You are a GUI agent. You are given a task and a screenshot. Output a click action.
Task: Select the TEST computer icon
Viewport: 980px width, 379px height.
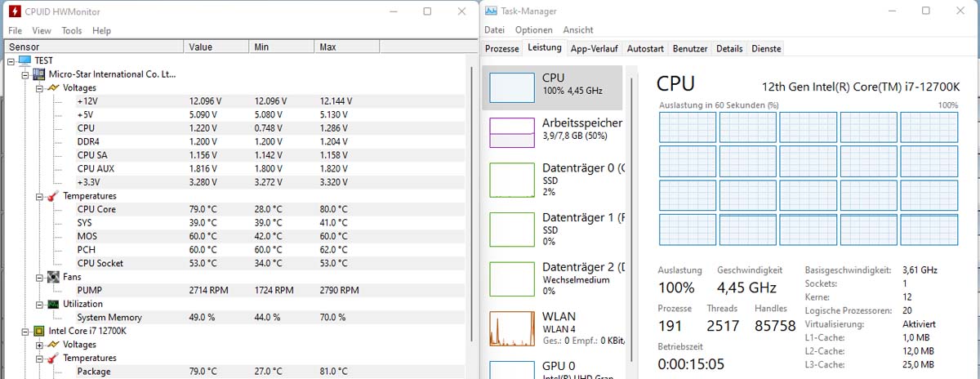[x=24, y=60]
